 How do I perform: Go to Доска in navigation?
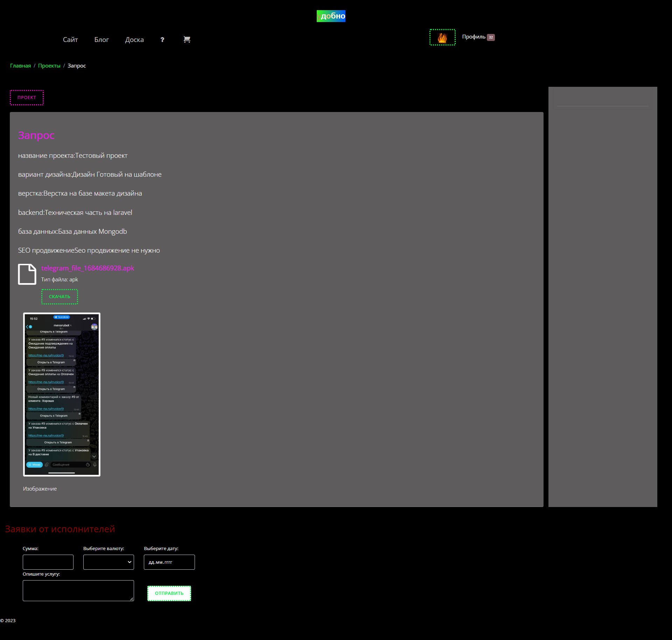coord(134,40)
